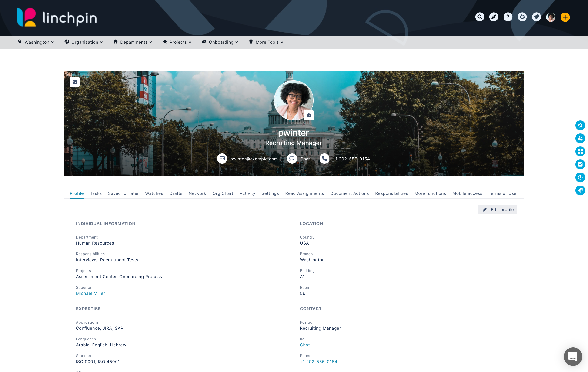This screenshot has width=588, height=372.
Task: Click the yellow plus create button
Action: (565, 17)
